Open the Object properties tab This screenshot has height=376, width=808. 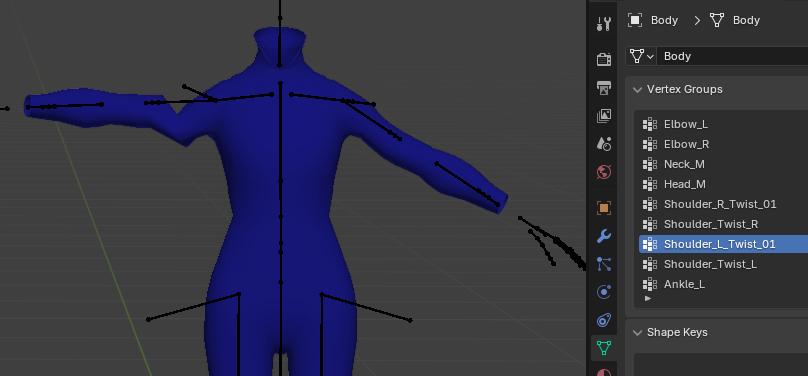coord(603,208)
